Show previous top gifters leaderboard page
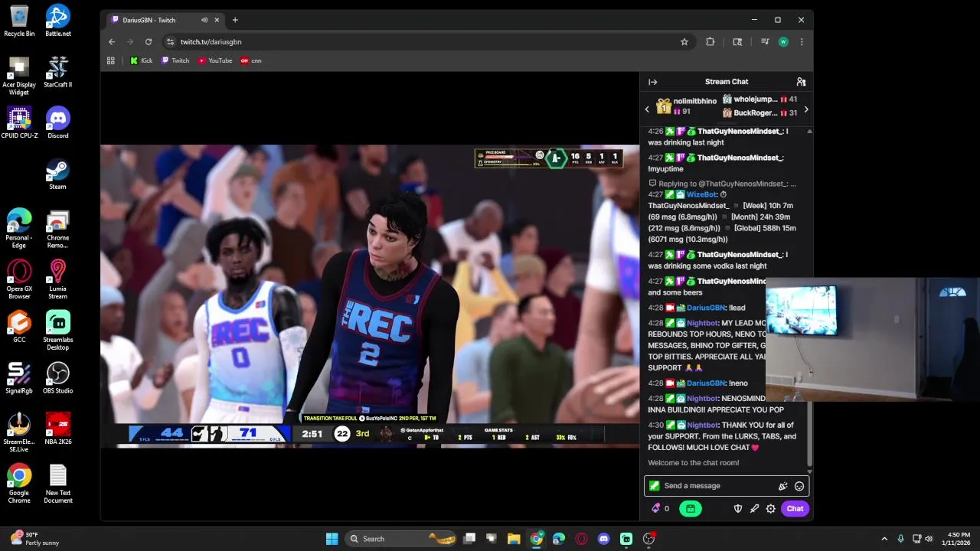 (x=647, y=109)
